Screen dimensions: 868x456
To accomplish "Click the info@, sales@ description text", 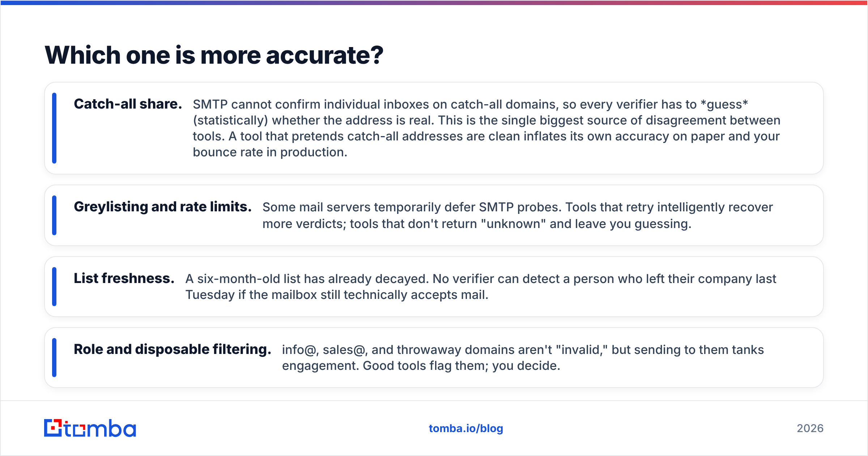I will (523, 358).
